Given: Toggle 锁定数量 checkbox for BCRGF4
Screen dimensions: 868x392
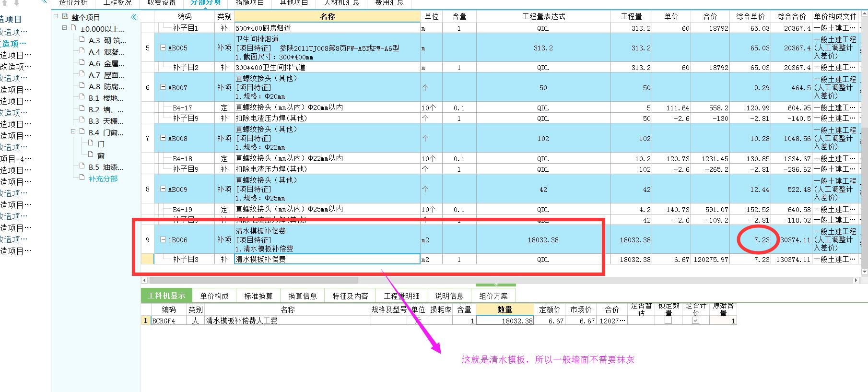Looking at the screenshot, I should 668,321.
